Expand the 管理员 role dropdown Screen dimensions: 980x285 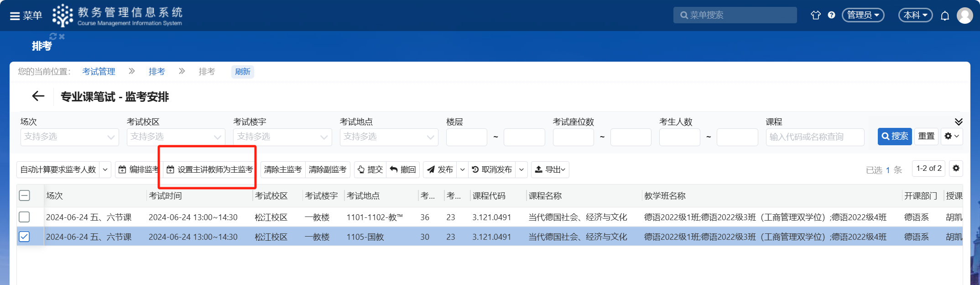(x=863, y=15)
